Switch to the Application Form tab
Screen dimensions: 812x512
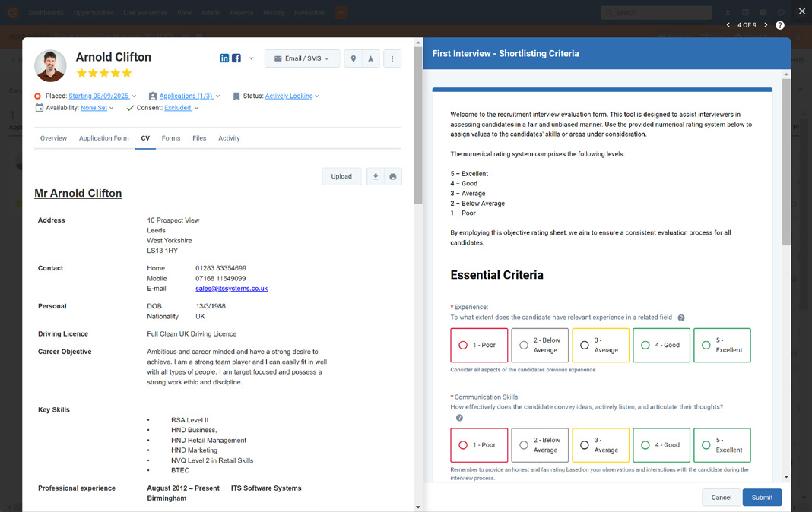pos(103,138)
